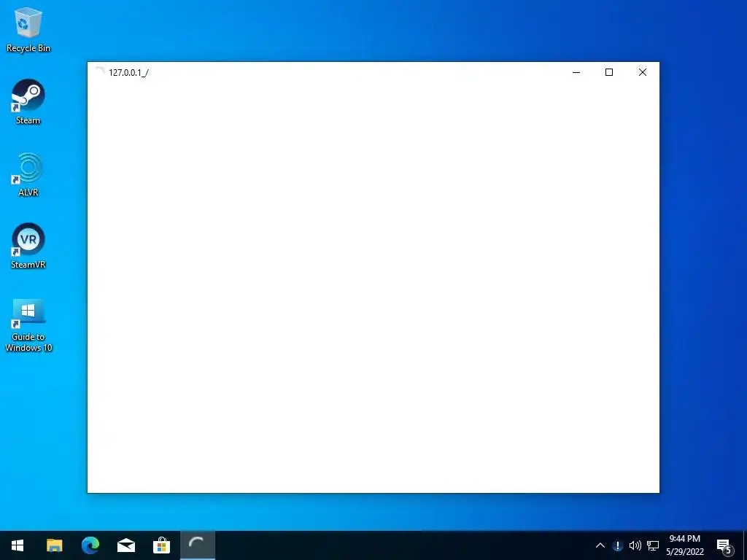Click Show desktop strip at taskbar end
The image size is (747, 560).
pos(745,545)
